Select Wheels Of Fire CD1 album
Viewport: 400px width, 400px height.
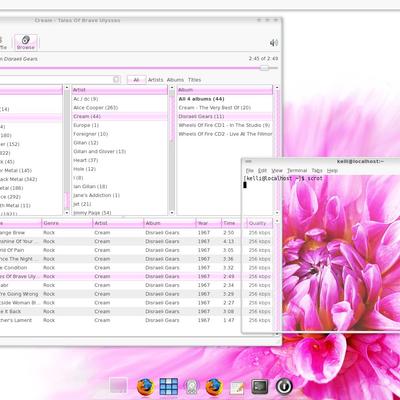click(225, 125)
